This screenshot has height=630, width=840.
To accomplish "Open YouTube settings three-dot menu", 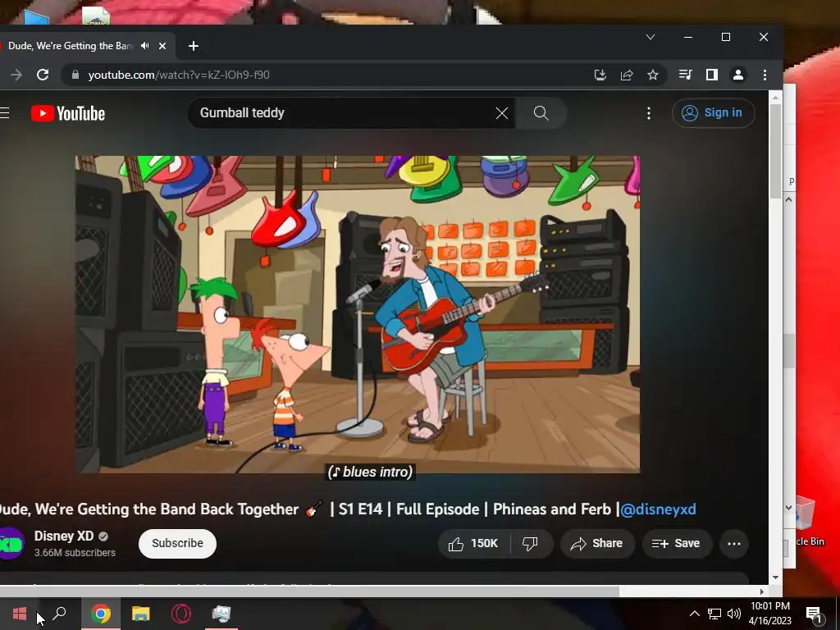I will tap(649, 113).
